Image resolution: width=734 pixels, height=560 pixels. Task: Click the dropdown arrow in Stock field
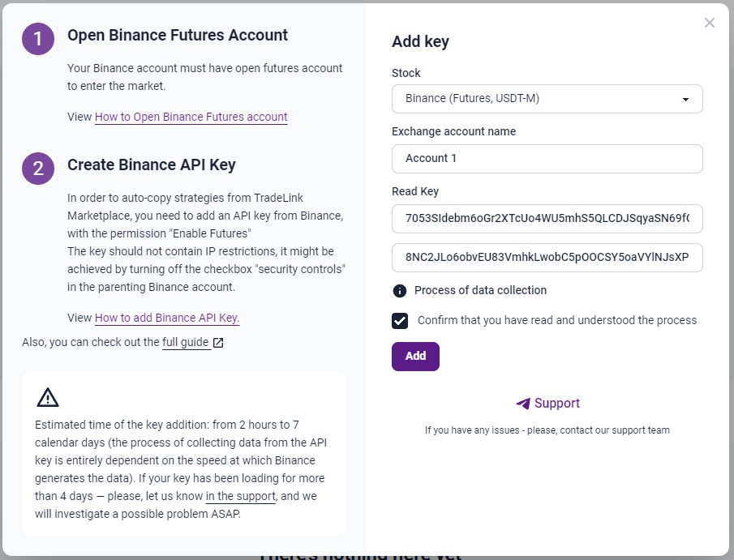tap(685, 99)
